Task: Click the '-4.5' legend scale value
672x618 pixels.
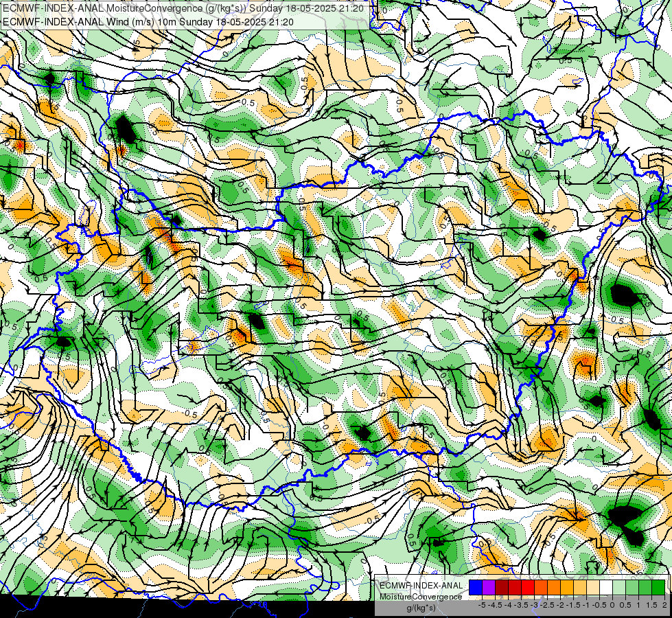Action: coord(496,605)
